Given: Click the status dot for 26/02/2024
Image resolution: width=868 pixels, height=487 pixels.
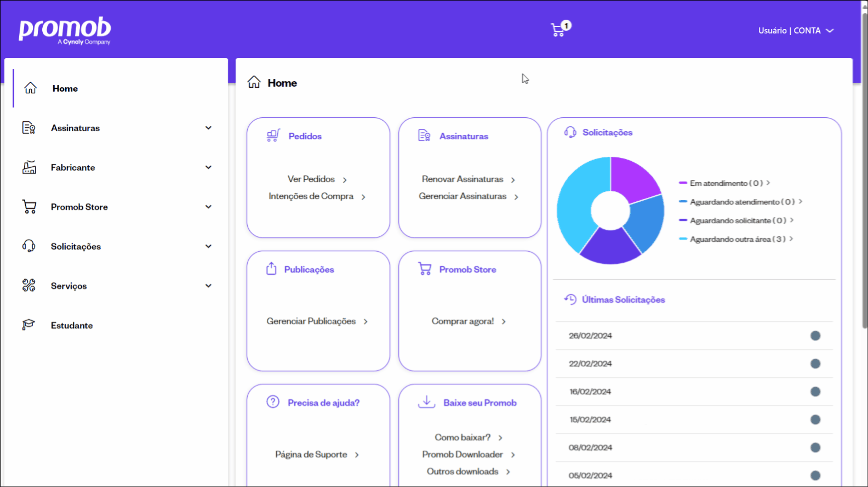Looking at the screenshot, I should coord(815,336).
